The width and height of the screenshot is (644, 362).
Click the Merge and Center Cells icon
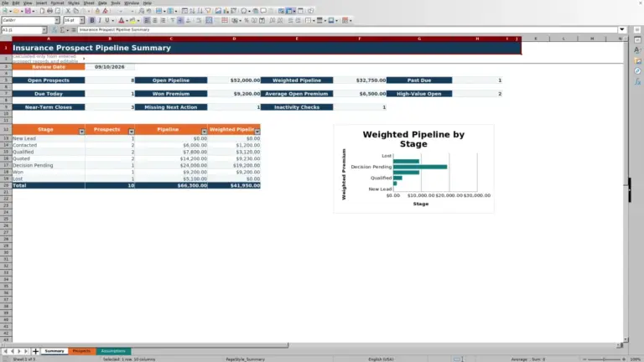click(209, 20)
